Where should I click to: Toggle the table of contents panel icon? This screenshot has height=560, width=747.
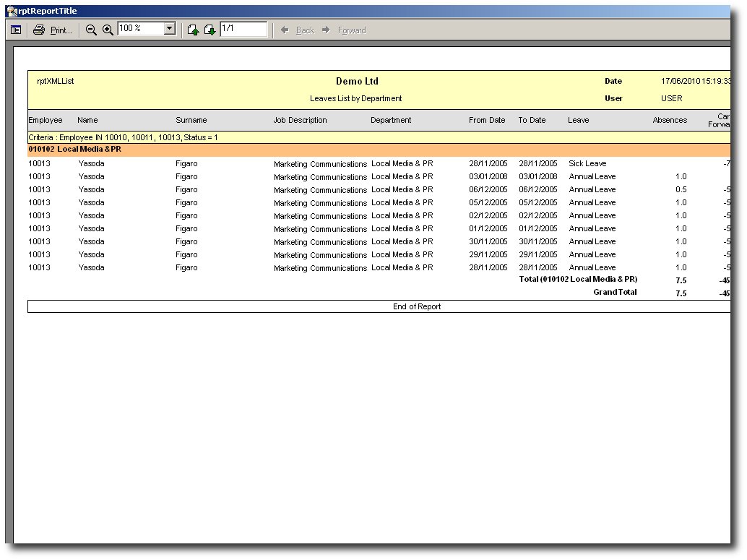tap(16, 30)
